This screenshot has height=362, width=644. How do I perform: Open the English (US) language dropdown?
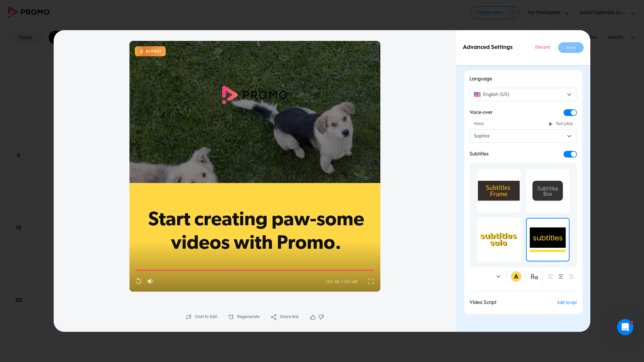(523, 95)
